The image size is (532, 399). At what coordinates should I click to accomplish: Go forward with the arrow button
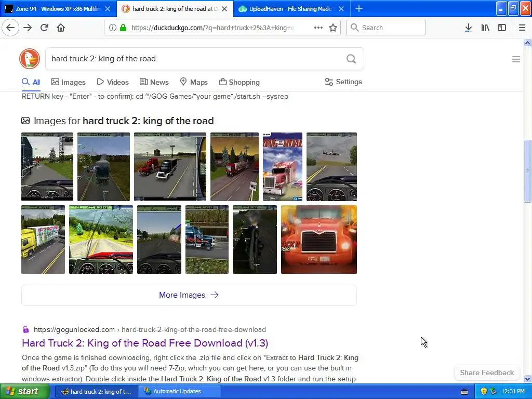coord(28,28)
